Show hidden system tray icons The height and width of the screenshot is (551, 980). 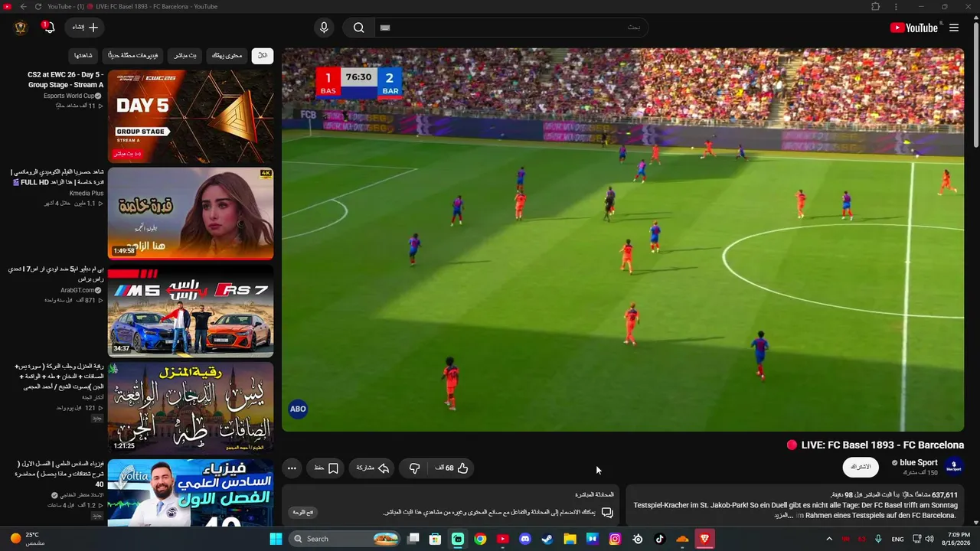(828, 539)
